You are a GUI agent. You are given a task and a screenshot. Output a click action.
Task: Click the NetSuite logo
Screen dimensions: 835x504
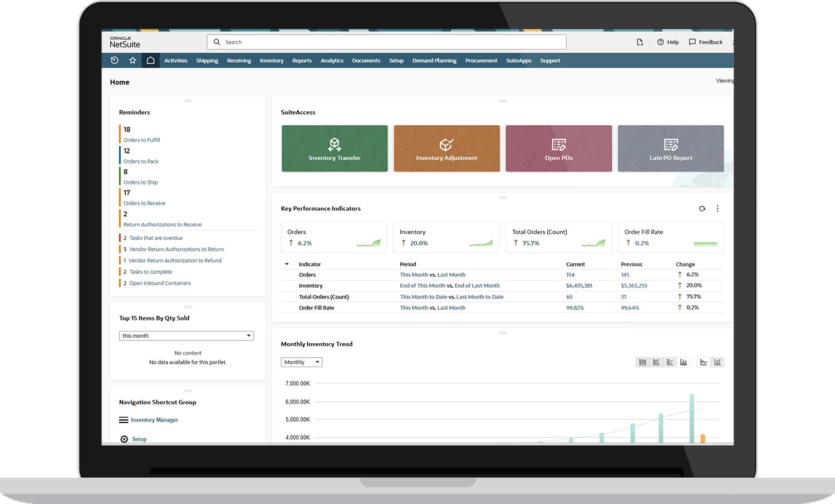pos(125,42)
